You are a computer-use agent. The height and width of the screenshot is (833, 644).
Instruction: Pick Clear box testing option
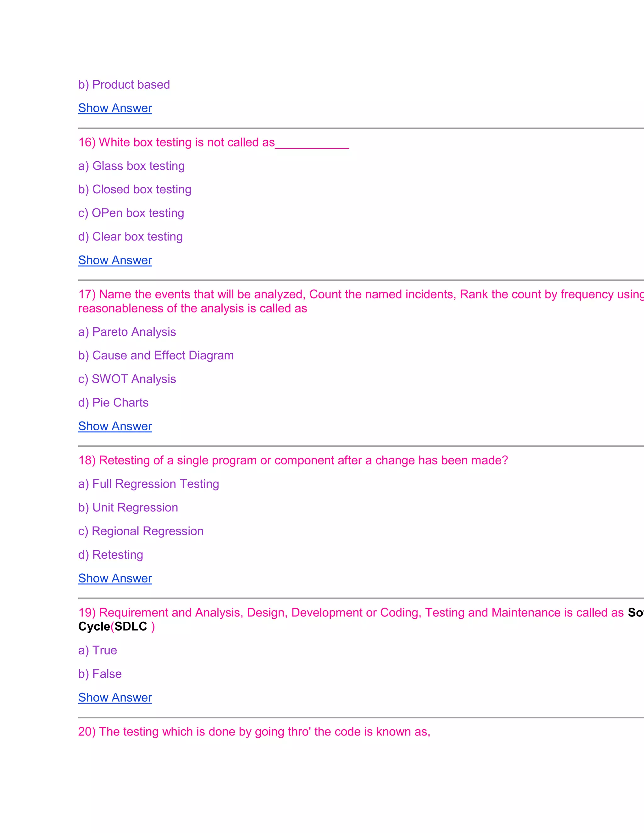130,236
